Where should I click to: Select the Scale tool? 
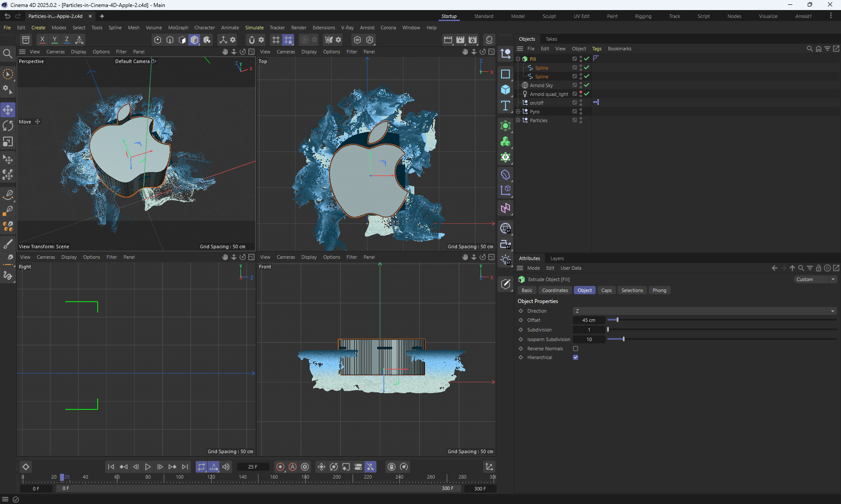tap(8, 142)
